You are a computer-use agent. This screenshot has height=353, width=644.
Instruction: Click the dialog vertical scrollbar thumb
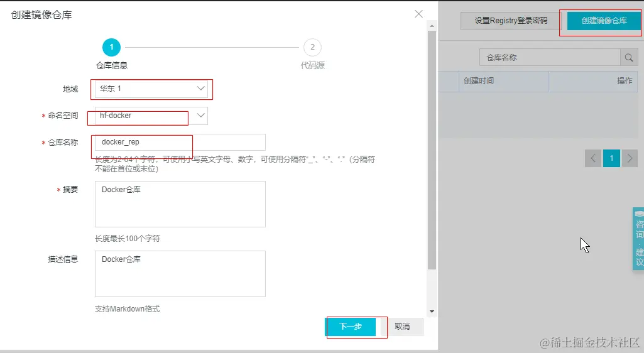[432, 150]
